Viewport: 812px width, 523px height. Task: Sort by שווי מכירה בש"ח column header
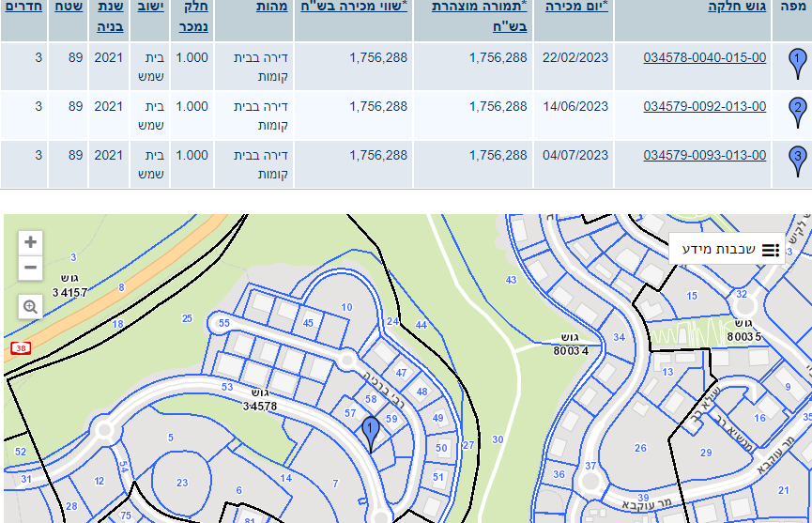click(x=354, y=7)
